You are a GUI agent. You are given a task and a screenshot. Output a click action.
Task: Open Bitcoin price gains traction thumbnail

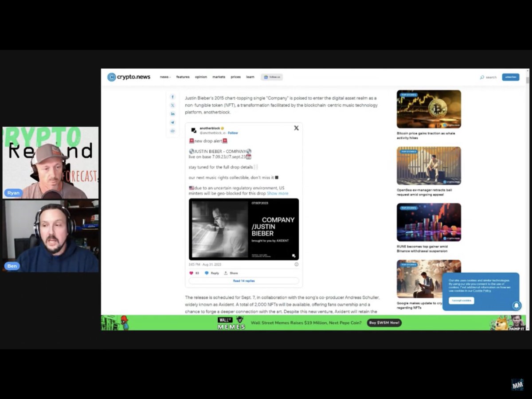pos(429,109)
